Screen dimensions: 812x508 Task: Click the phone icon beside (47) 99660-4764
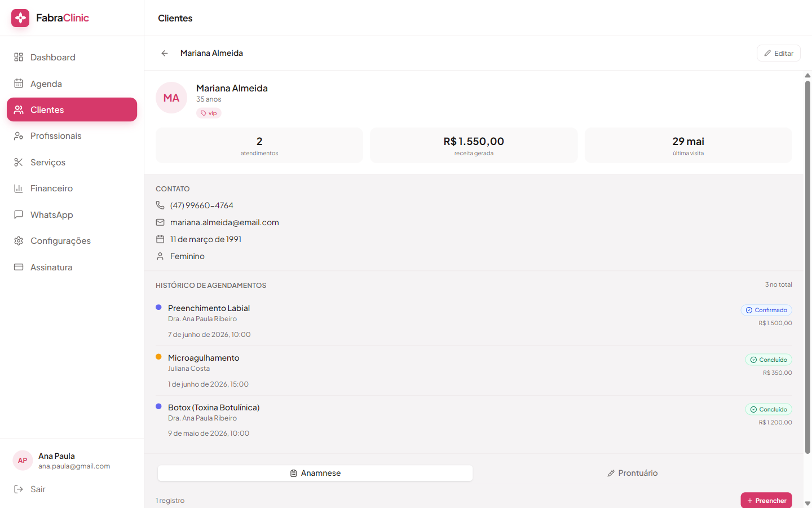160,205
